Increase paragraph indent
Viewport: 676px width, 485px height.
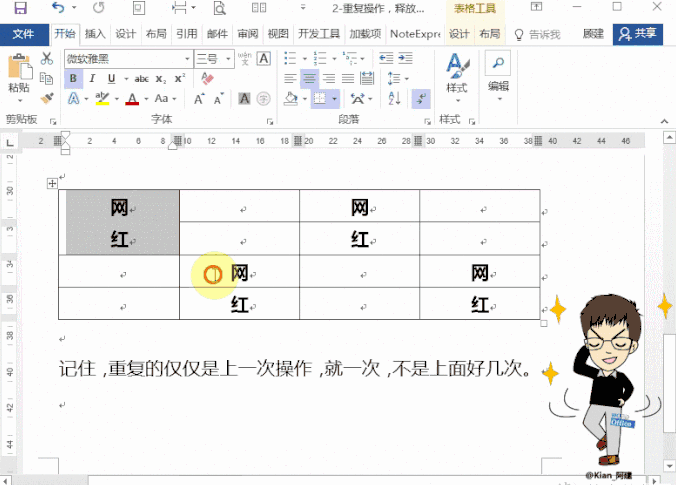point(405,58)
